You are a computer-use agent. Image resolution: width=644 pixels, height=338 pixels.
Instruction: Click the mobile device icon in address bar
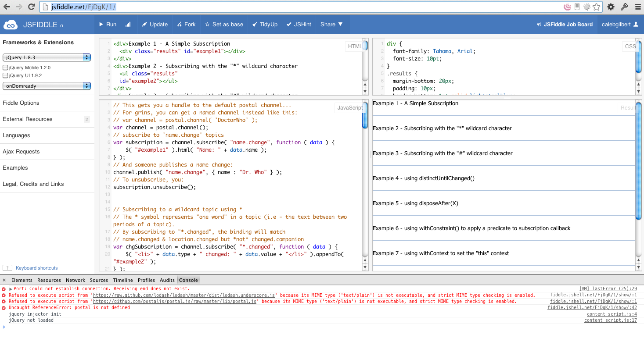pyautogui.click(x=577, y=7)
